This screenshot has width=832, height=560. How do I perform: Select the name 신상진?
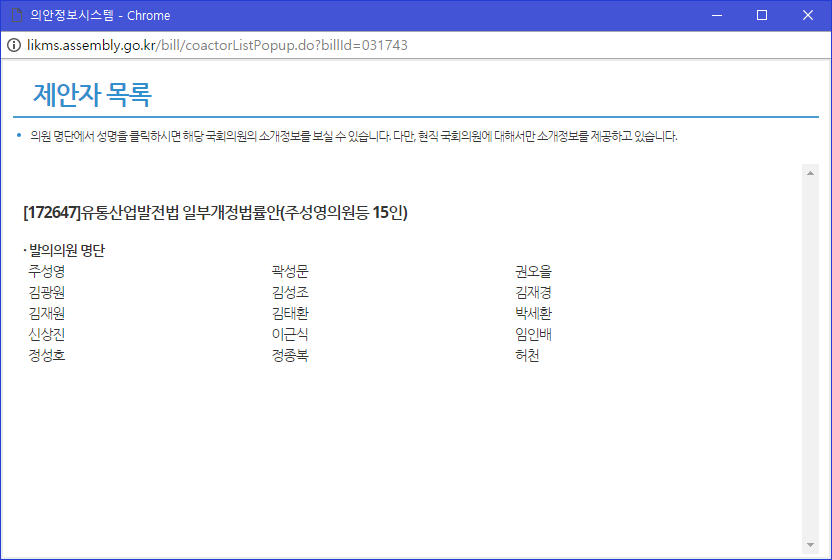[x=47, y=334]
